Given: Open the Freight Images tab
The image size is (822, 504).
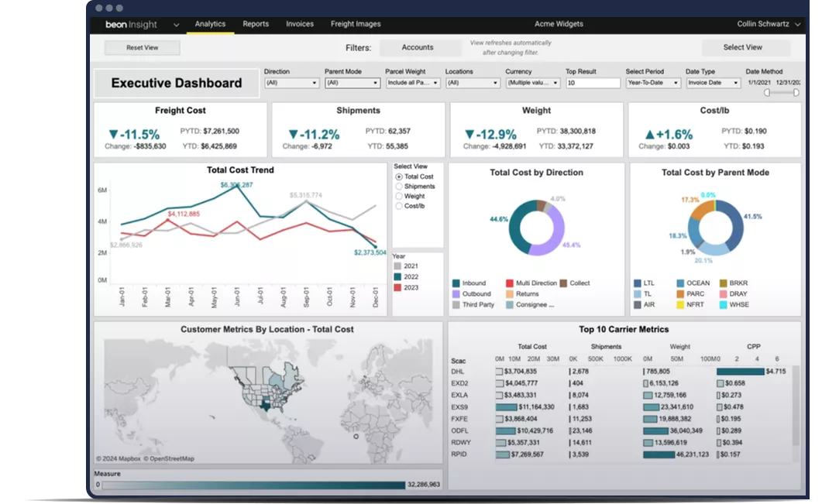Looking at the screenshot, I should pos(356,24).
